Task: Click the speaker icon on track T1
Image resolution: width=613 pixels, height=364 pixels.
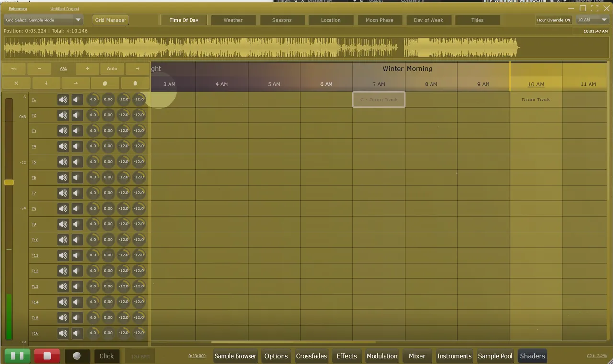Action: [x=63, y=100]
